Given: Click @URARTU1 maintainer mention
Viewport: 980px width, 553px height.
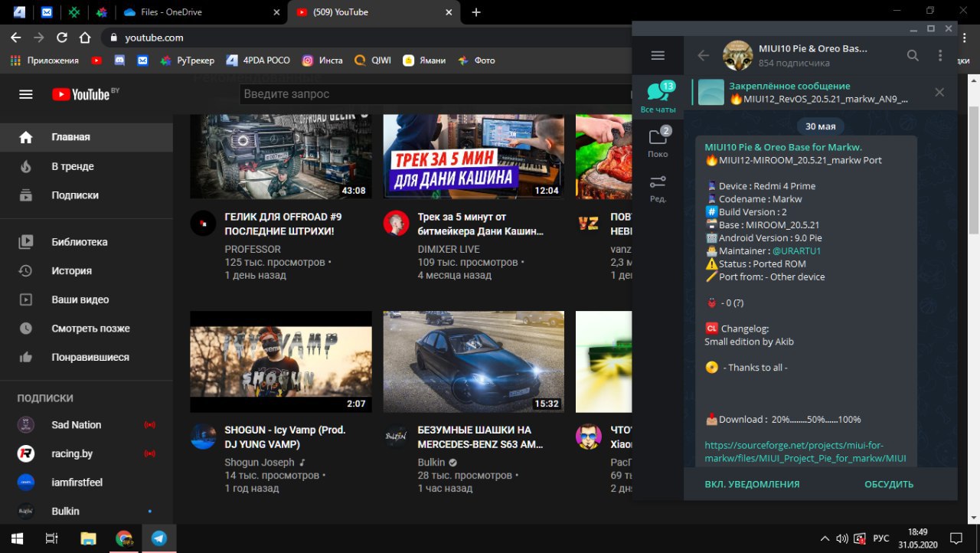Looking at the screenshot, I should coord(796,250).
